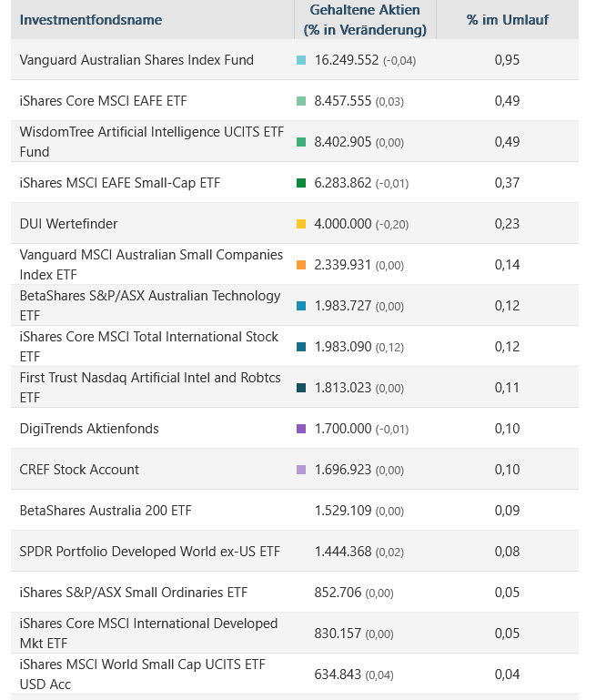596x700 pixels.
Task: Click the 0,11 percent outstanding value
Action: (x=507, y=388)
